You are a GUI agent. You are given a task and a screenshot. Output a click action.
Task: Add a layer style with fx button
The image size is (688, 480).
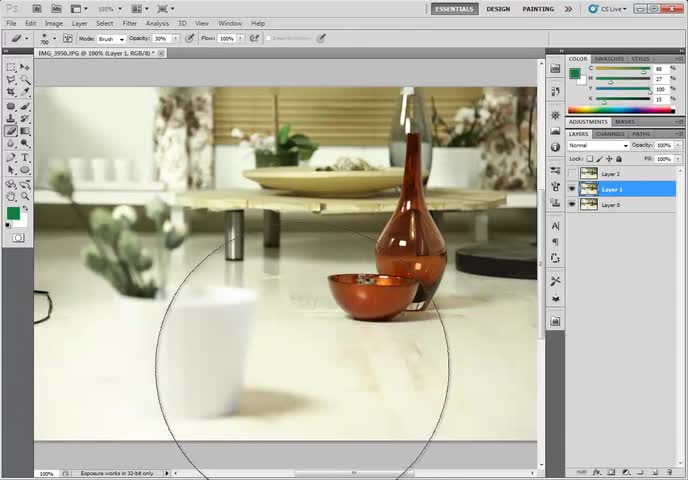pos(596,473)
